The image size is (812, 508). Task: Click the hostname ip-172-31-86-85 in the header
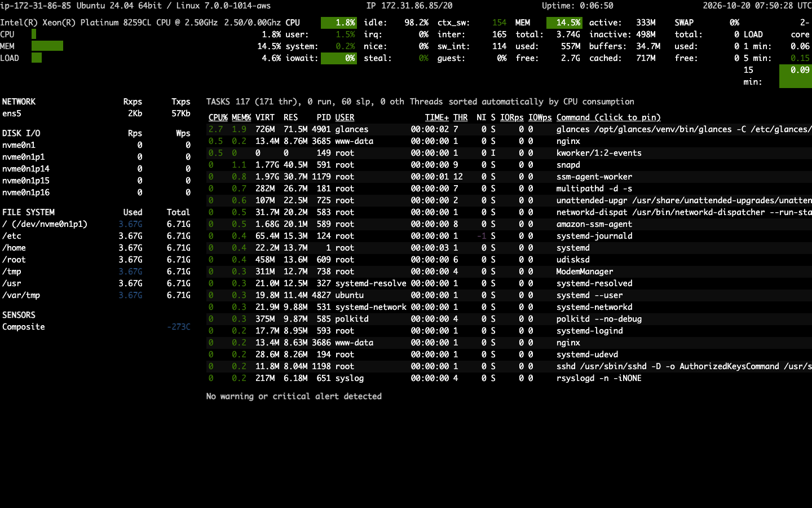[36, 6]
